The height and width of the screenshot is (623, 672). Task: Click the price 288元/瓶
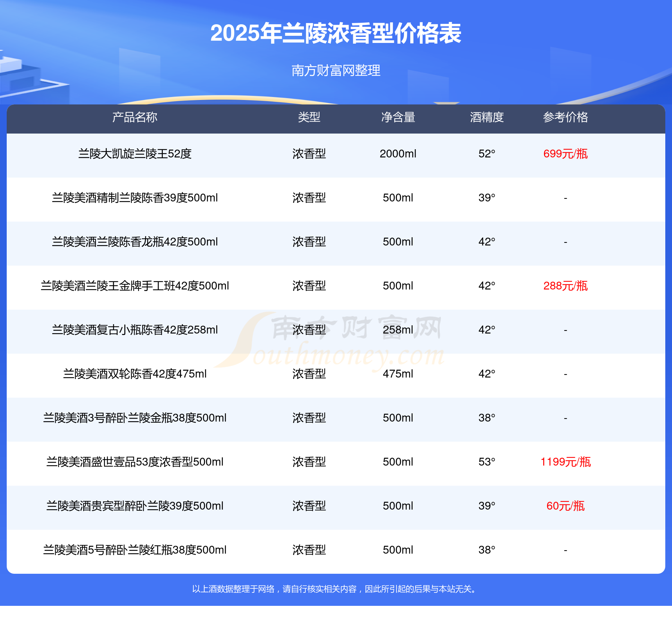[566, 286]
